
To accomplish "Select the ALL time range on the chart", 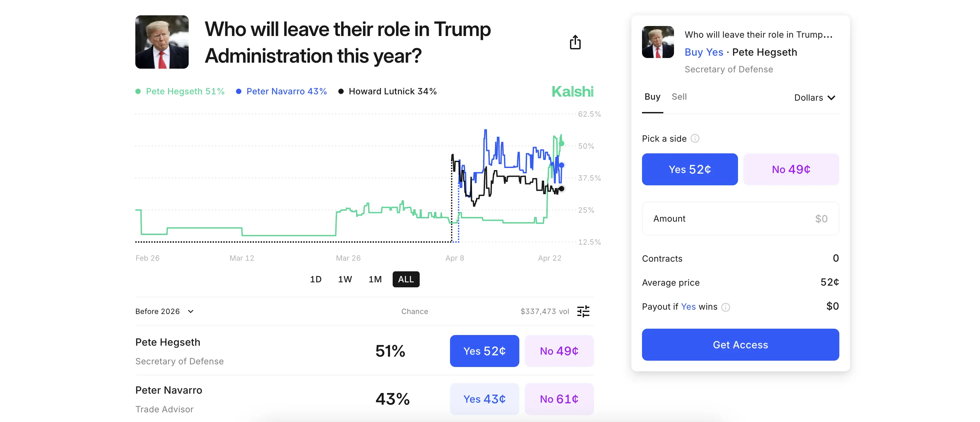I will click(x=406, y=279).
